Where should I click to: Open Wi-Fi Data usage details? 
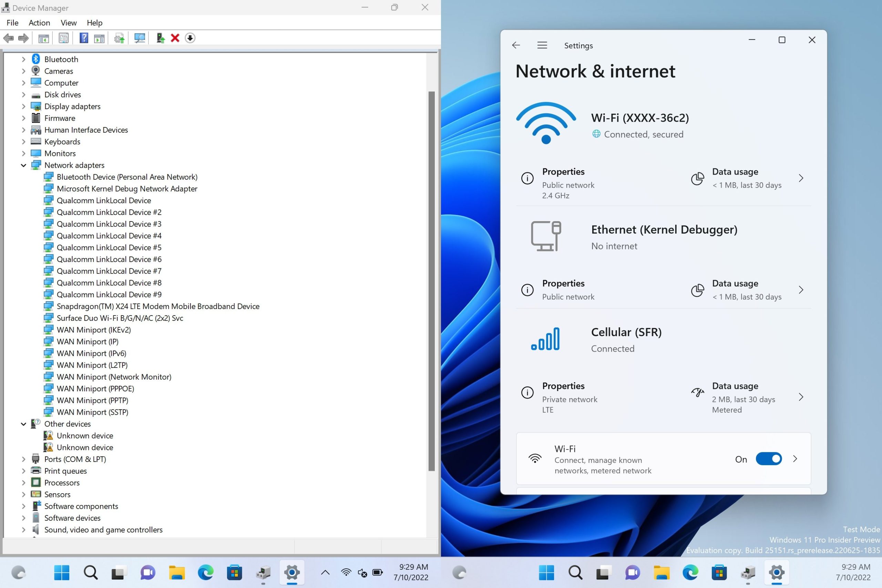[x=748, y=178]
